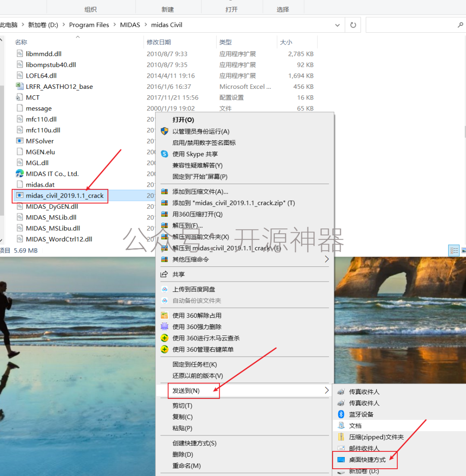The height and width of the screenshot is (476, 466).
Task: Open the address bar history dropdown
Action: coord(337,25)
